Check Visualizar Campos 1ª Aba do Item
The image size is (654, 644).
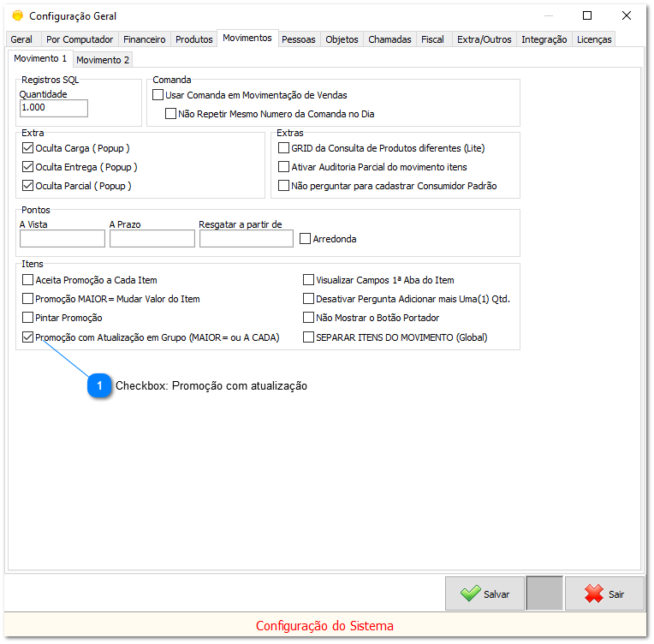[x=308, y=280]
